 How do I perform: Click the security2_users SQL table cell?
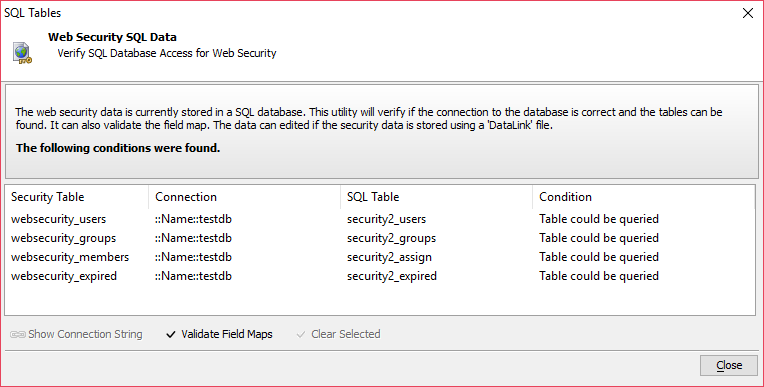(386, 219)
